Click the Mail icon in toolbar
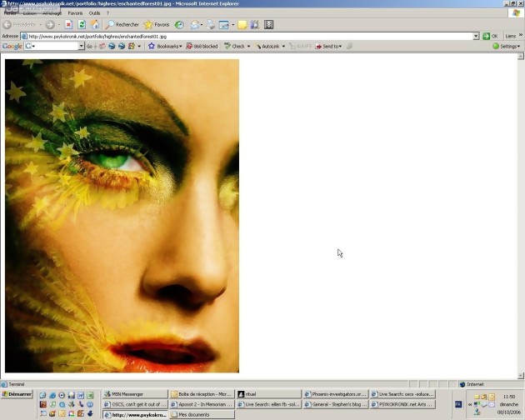Viewport: 525px width, 420px height. 196,25
